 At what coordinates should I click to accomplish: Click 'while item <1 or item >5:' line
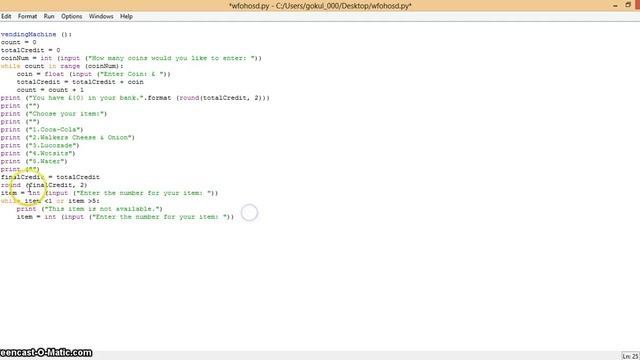pos(50,201)
